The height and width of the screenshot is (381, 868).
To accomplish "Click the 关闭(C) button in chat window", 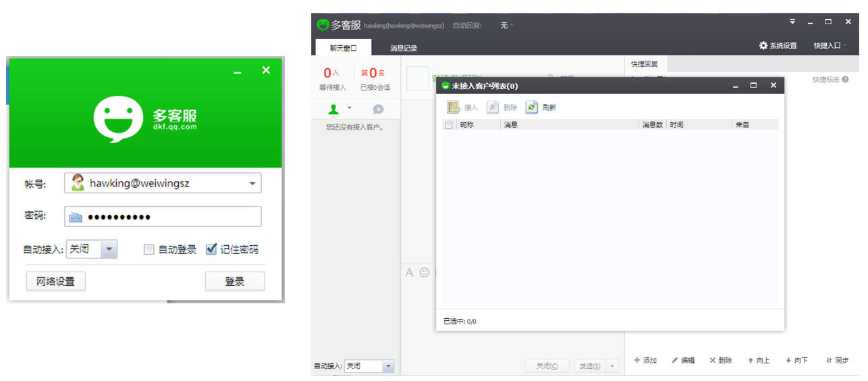I will (x=547, y=366).
